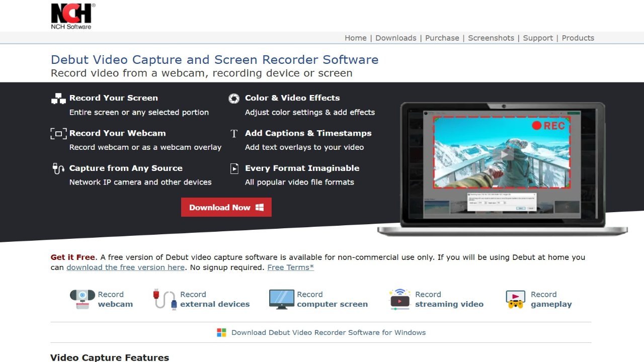Click 'Adjust color settings & add effects' text
The height and width of the screenshot is (362, 644).
[x=310, y=112]
